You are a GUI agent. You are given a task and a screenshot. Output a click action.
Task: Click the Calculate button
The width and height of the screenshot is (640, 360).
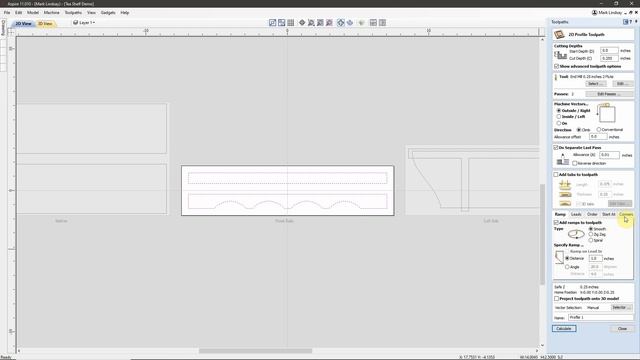(564, 329)
